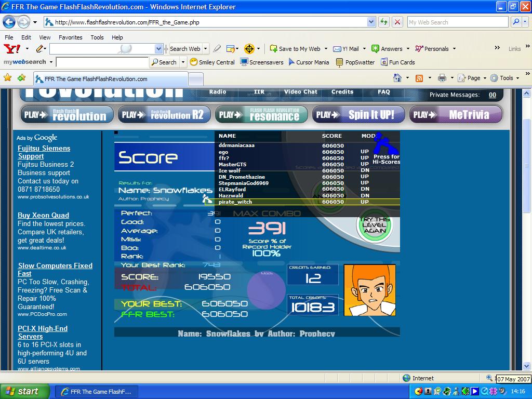Screen dimensions: 532x399
Task: Click the address bar URL field
Action: click(210, 22)
